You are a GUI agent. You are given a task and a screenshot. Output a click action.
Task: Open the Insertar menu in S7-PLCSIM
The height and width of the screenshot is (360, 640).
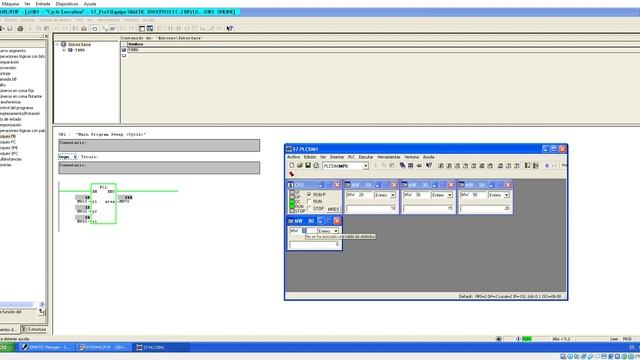[337, 157]
